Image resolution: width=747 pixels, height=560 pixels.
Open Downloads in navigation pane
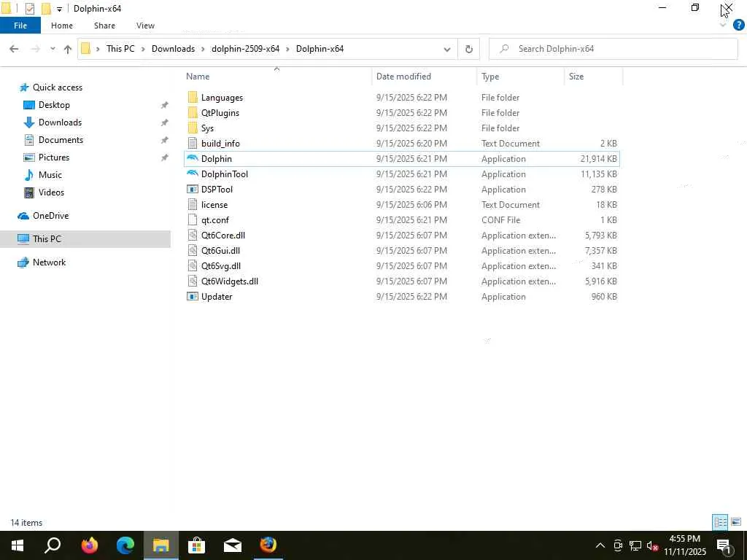[60, 122]
